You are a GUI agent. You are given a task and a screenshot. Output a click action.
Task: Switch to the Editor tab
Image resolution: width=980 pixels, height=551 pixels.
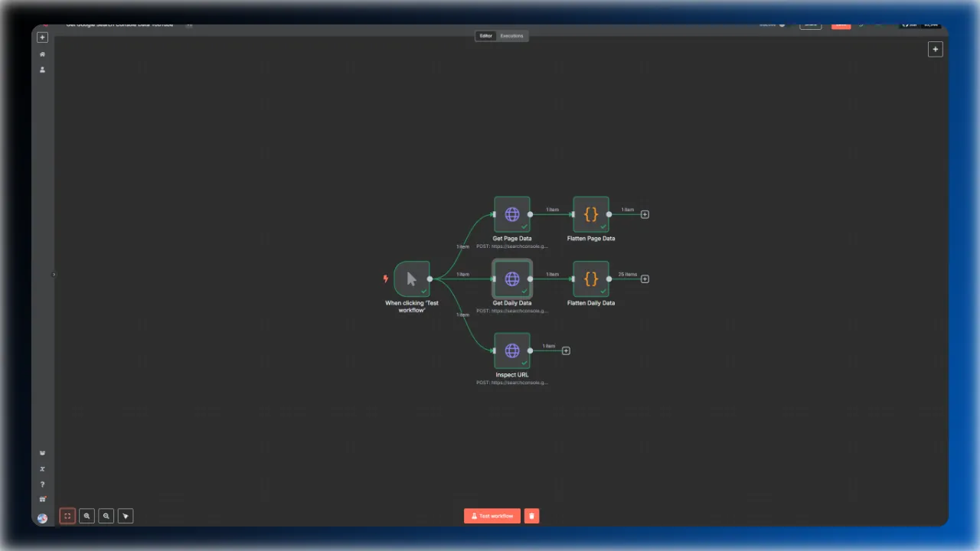[x=486, y=36]
